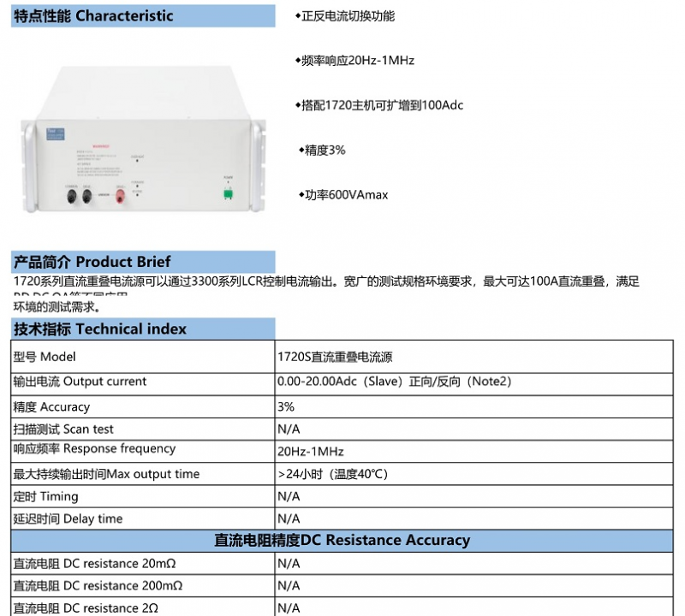The width and height of the screenshot is (685, 616).
Task: Click the "直流电阻 DC resistance 20mΩ" cell
Action: 143,564
